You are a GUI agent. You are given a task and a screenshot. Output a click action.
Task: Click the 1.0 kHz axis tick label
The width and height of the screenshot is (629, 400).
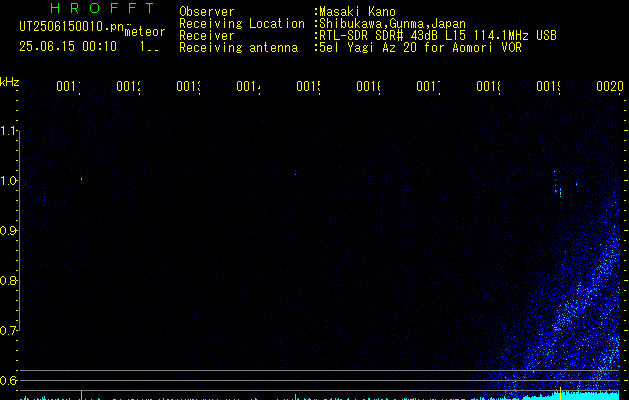[10, 181]
